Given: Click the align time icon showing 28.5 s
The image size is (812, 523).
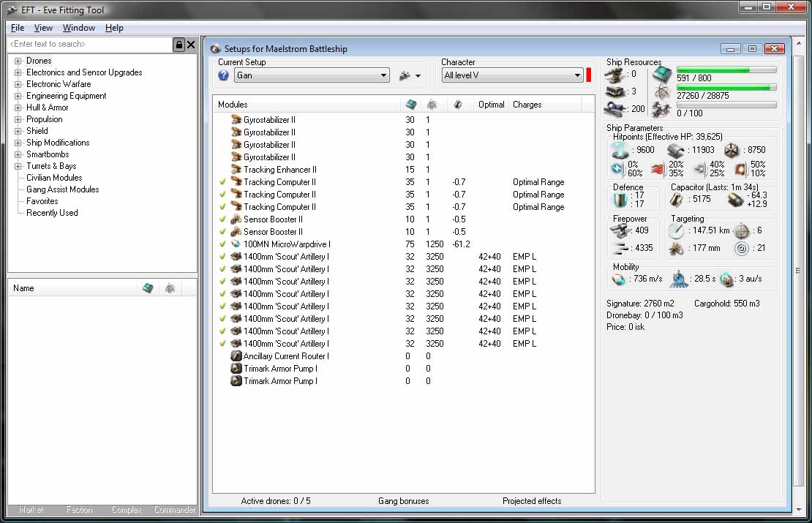Looking at the screenshot, I should pyautogui.click(x=679, y=279).
